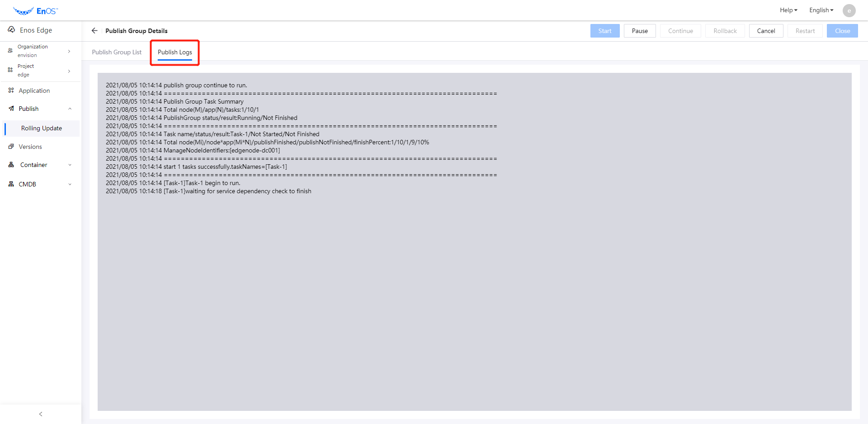Click the blue Close button

tap(842, 31)
